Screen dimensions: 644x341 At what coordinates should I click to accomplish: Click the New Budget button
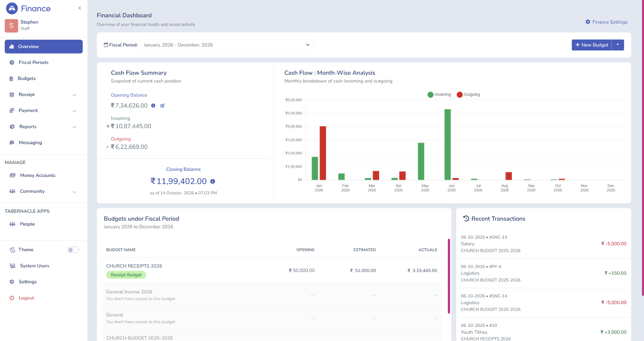[x=591, y=45]
